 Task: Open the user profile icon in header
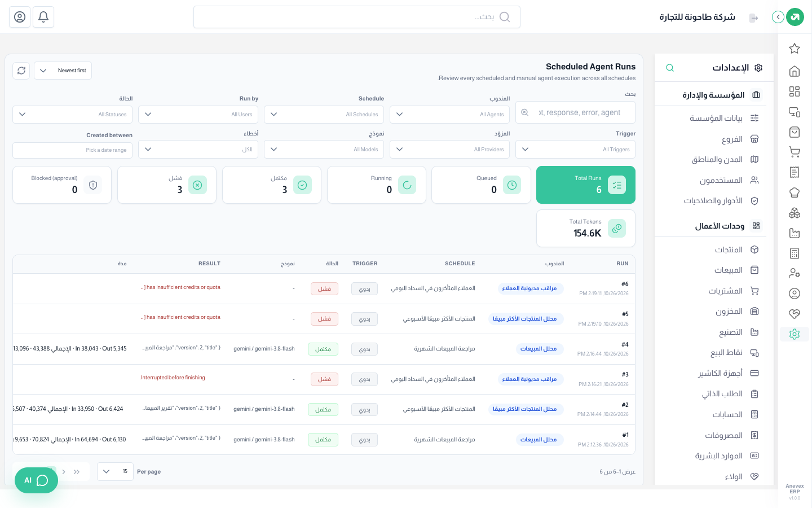20,17
